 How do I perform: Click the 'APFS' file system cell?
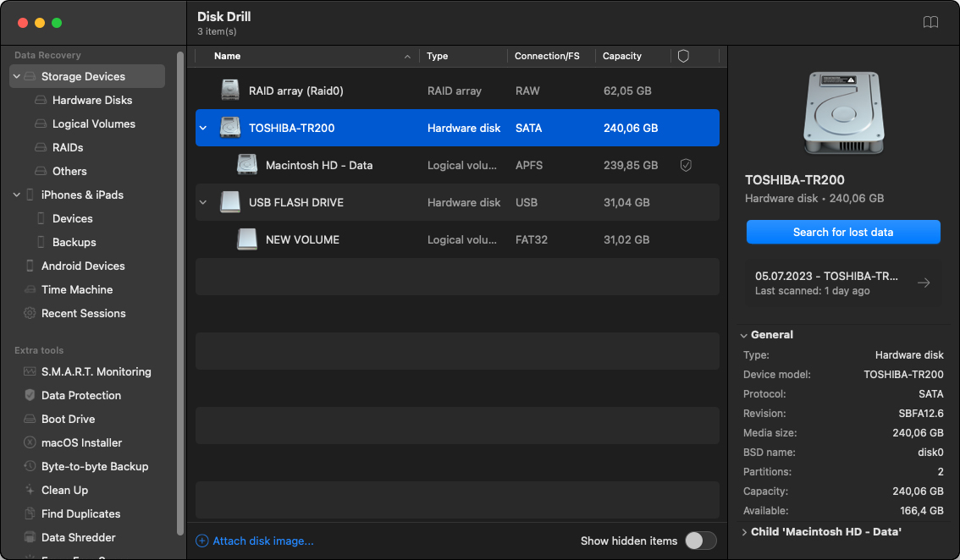click(x=529, y=165)
